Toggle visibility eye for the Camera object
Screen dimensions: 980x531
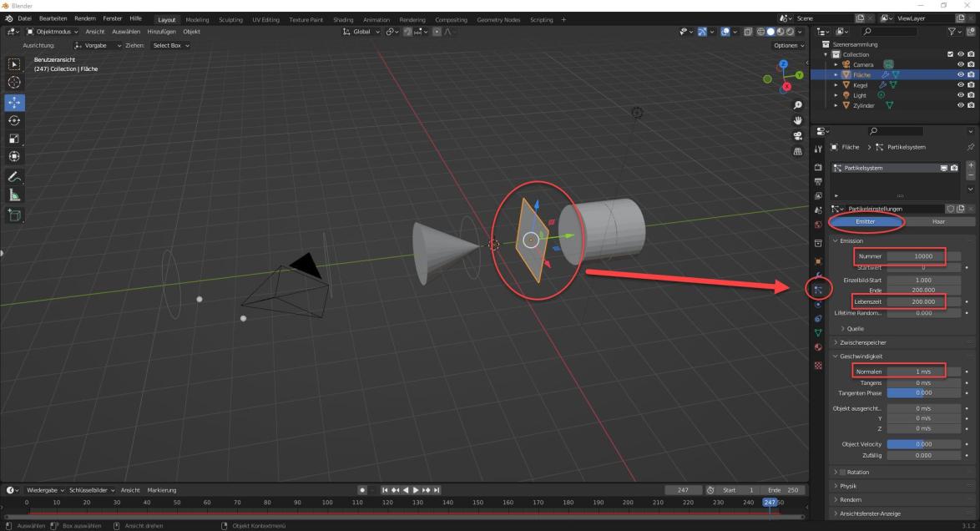point(960,64)
